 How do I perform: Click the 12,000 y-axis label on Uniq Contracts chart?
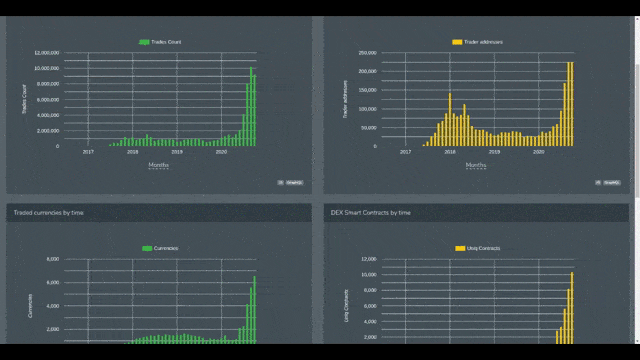click(x=369, y=259)
